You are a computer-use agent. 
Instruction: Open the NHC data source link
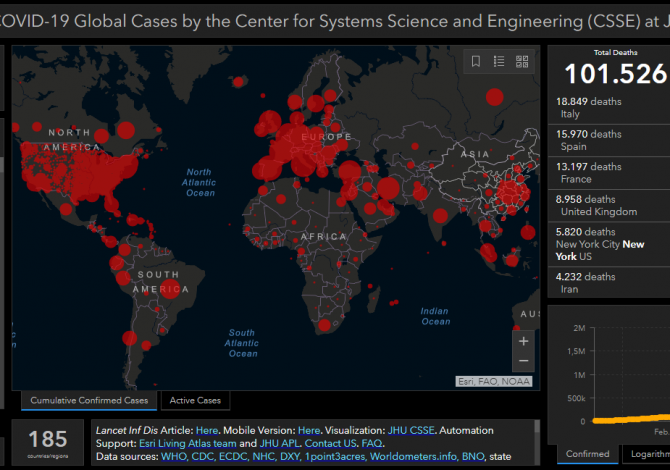pyautogui.click(x=264, y=457)
